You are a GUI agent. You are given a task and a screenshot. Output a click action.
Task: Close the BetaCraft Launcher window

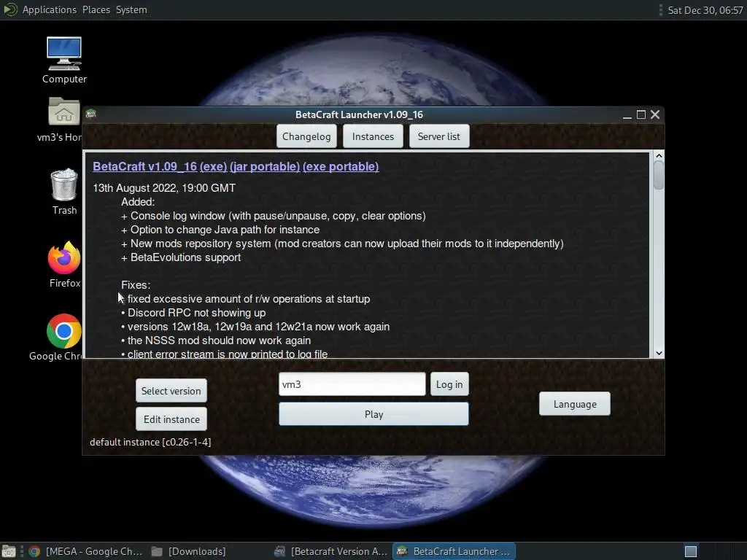pyautogui.click(x=655, y=114)
